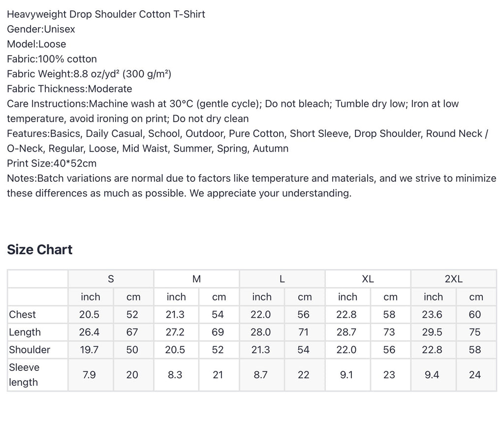The height and width of the screenshot is (423, 504).
Task: Select the 2XL size column header
Action: (x=454, y=279)
